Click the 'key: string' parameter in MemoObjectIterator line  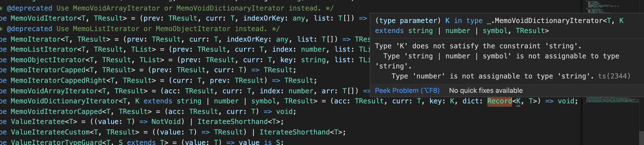[303, 60]
